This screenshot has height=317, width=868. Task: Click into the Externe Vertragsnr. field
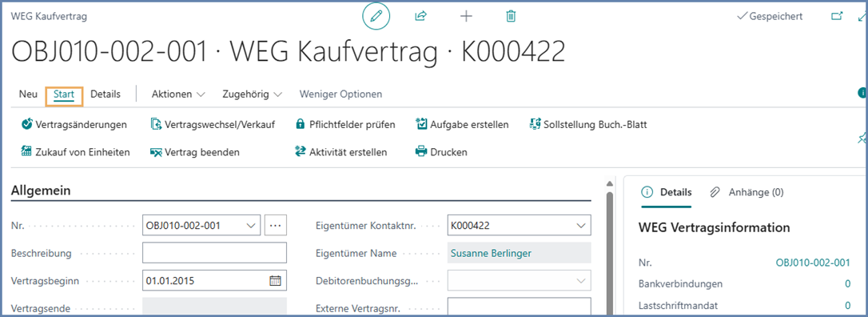pyautogui.click(x=520, y=307)
